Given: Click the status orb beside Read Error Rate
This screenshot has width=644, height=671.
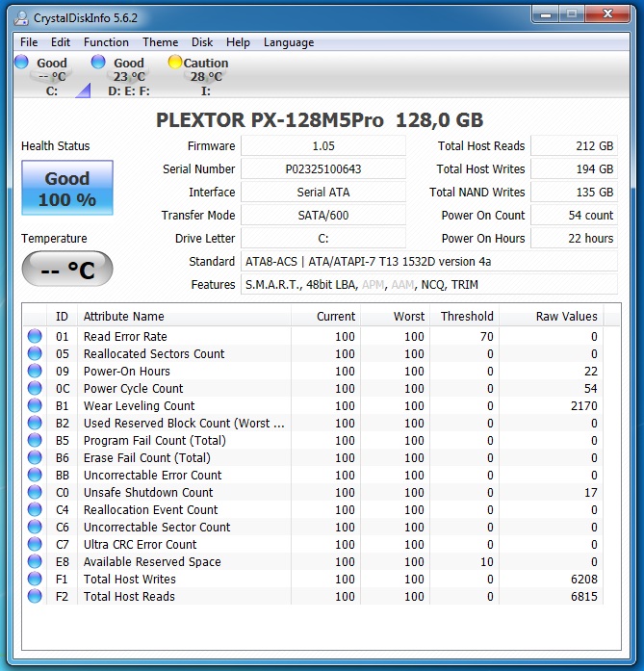Looking at the screenshot, I should pyautogui.click(x=36, y=337).
